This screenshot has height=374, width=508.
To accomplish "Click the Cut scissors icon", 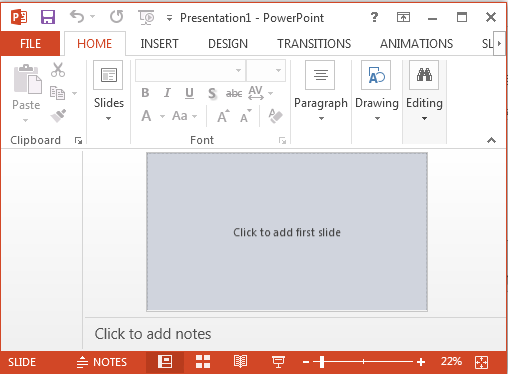I will (x=58, y=70).
